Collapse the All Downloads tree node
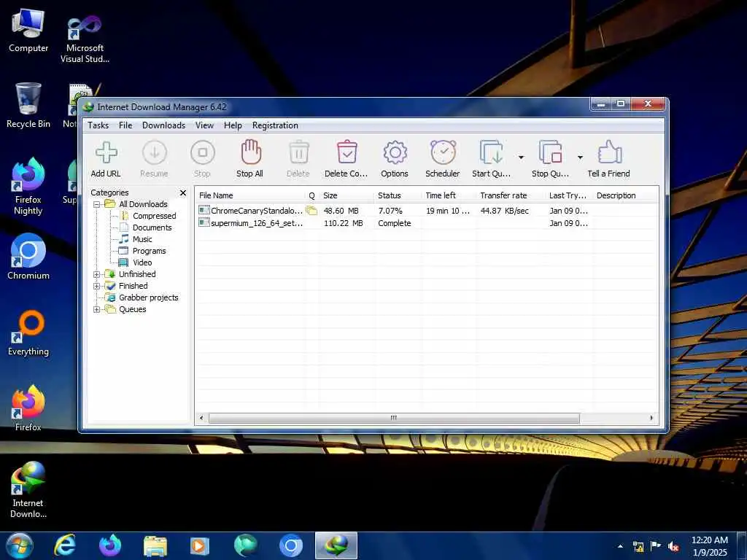This screenshot has width=747, height=560. [97, 204]
